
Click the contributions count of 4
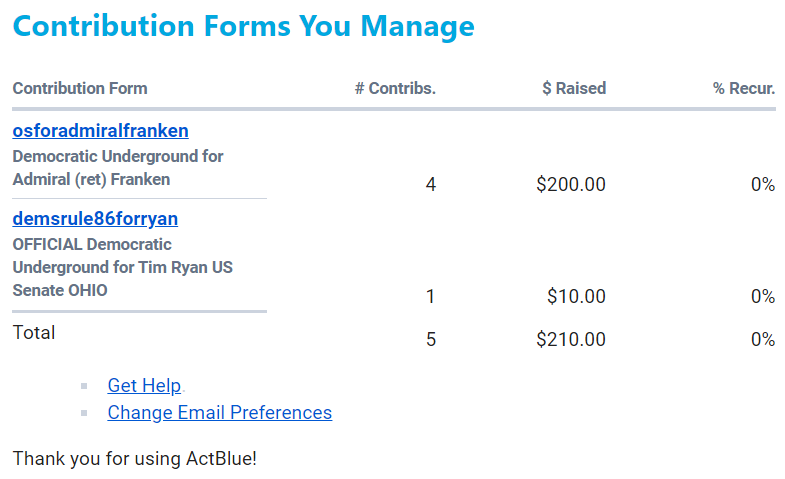pos(431,184)
